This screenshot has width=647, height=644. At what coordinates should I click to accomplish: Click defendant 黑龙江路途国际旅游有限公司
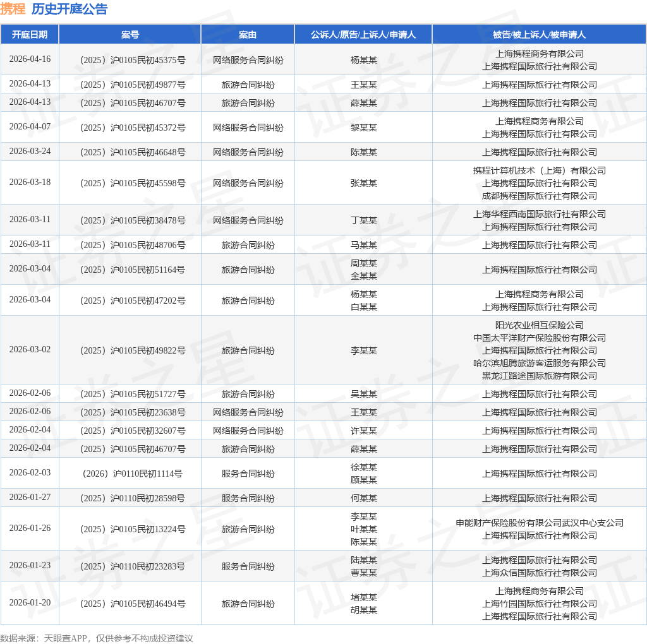pyautogui.click(x=540, y=376)
